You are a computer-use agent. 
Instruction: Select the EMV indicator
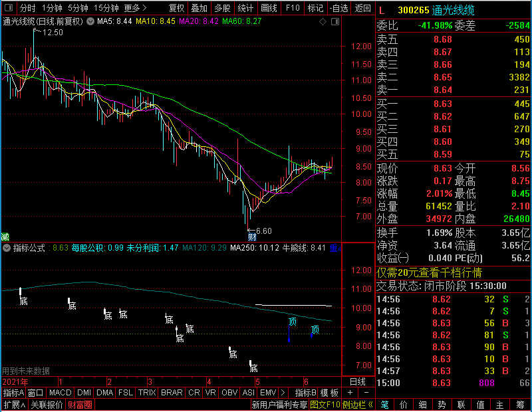coord(268,393)
